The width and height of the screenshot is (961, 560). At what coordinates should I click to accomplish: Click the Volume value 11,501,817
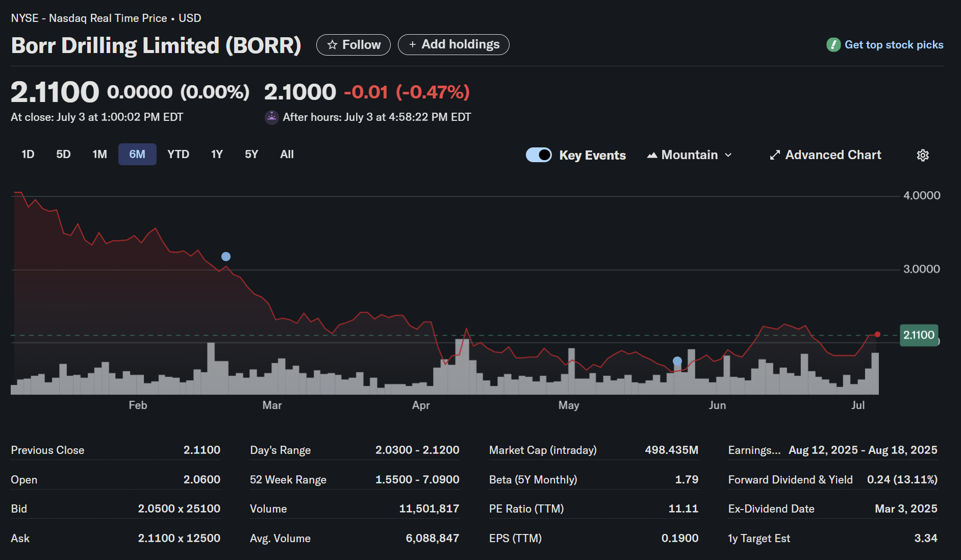(x=429, y=509)
